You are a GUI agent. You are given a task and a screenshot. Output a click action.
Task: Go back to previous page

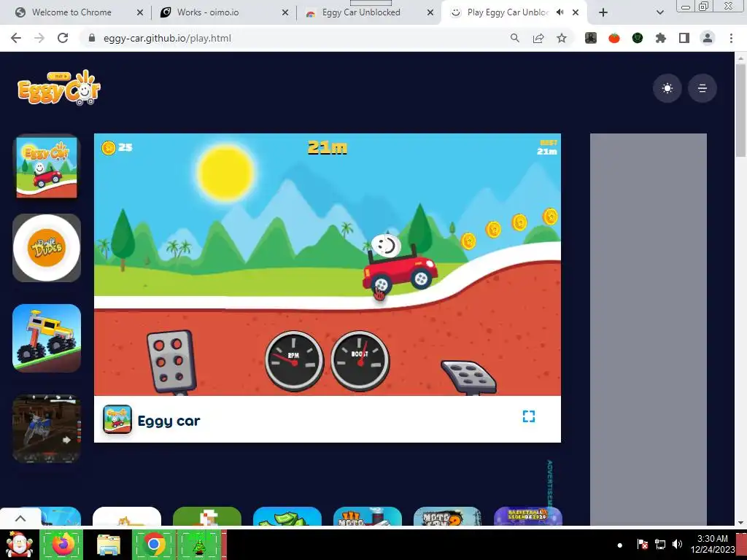[16, 38]
